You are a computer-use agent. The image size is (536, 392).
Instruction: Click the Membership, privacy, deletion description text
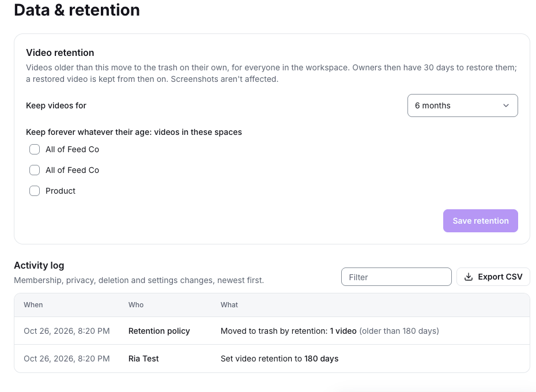click(139, 280)
